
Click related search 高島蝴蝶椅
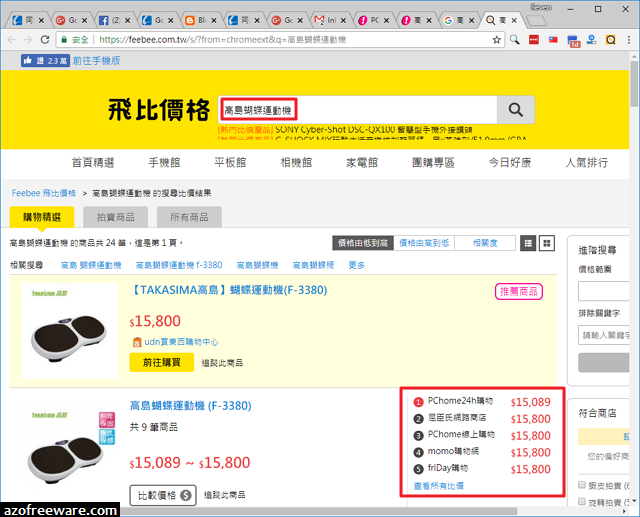point(313,265)
